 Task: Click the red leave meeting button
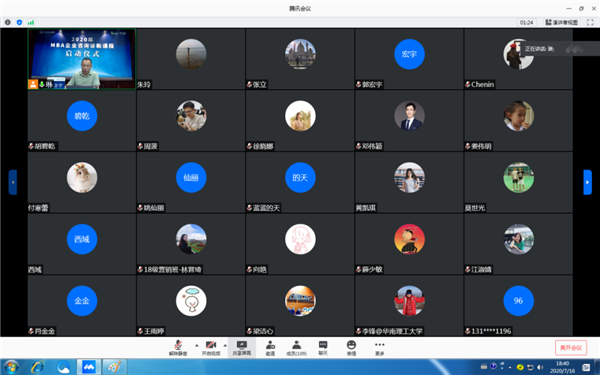(x=571, y=347)
